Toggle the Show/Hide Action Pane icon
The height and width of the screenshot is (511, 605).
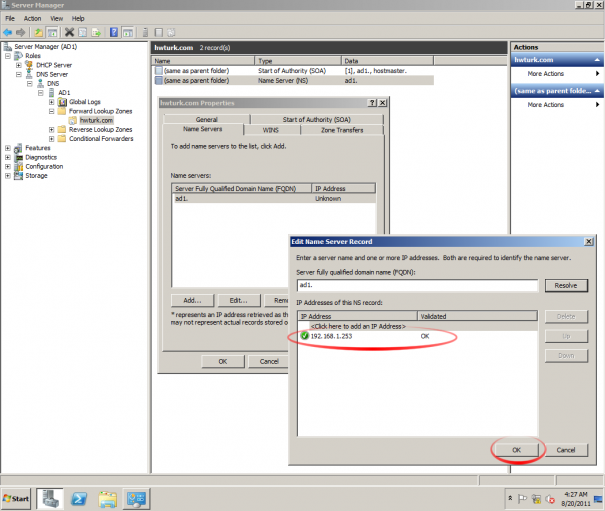coord(127,32)
